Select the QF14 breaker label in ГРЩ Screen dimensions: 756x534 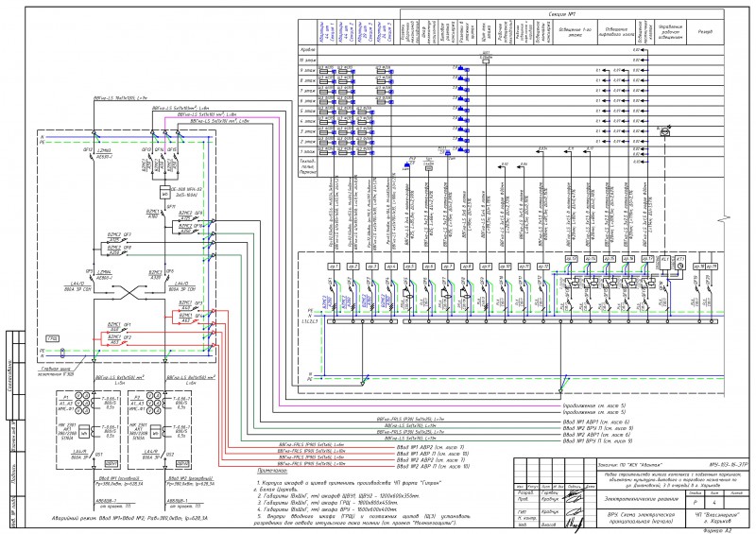[159, 150]
